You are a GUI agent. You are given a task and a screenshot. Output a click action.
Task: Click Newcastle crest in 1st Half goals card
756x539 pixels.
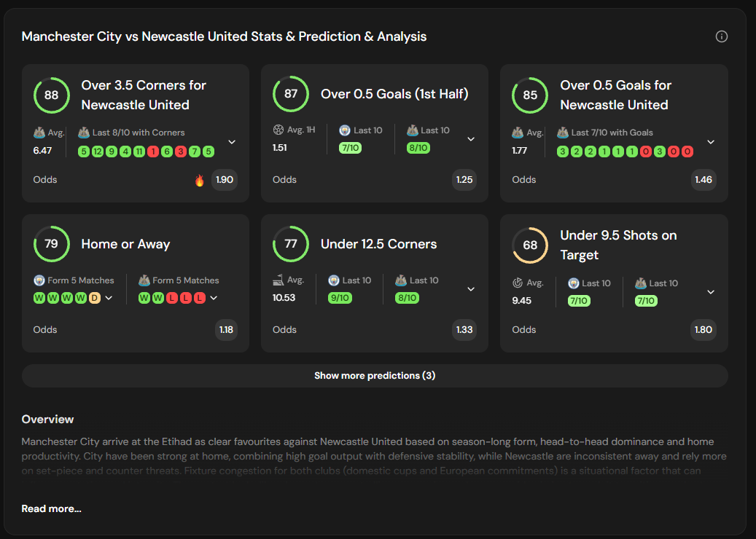412,130
